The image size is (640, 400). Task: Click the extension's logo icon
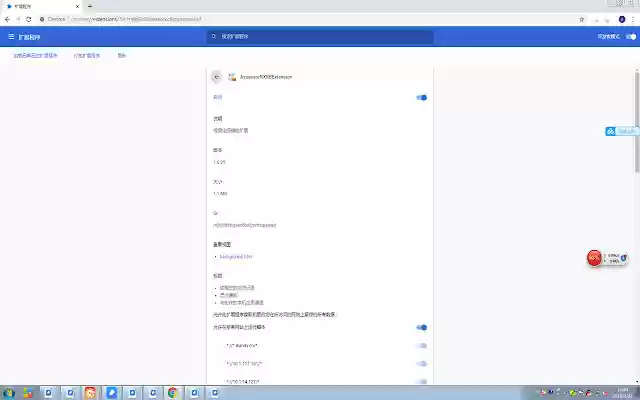pyautogui.click(x=232, y=77)
